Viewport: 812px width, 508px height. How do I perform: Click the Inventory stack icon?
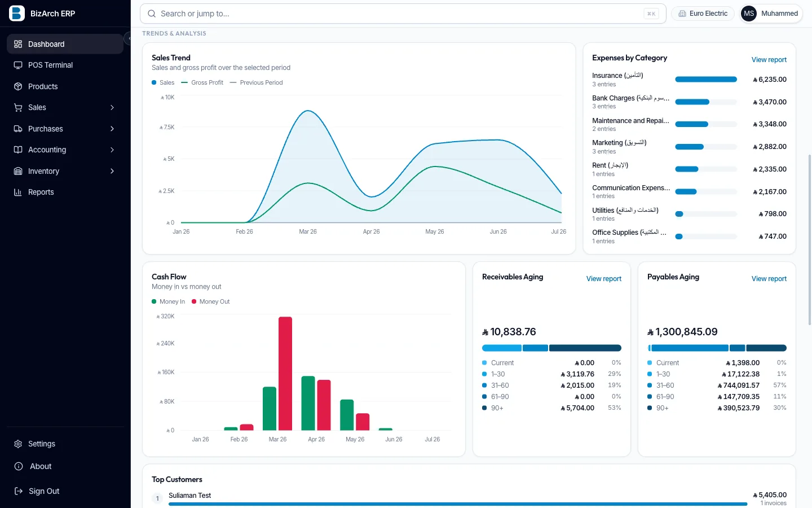click(x=18, y=171)
